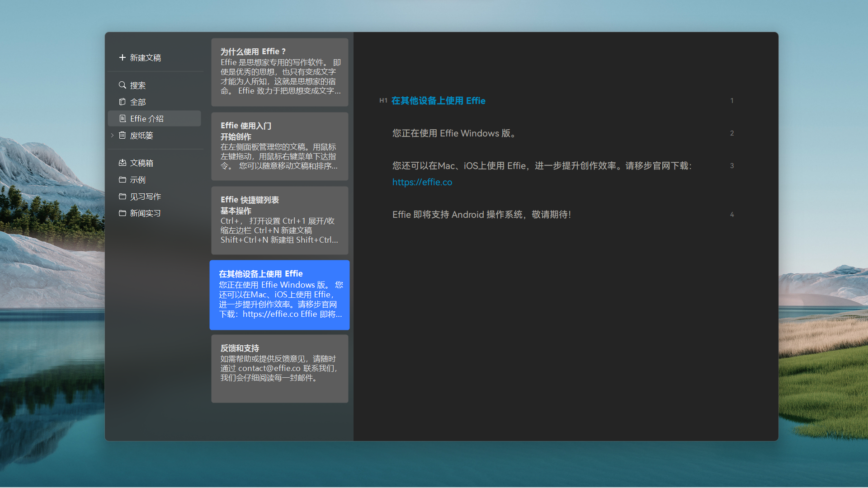Click the 示例 folder icon
This screenshot has width=868, height=488.
click(122, 179)
